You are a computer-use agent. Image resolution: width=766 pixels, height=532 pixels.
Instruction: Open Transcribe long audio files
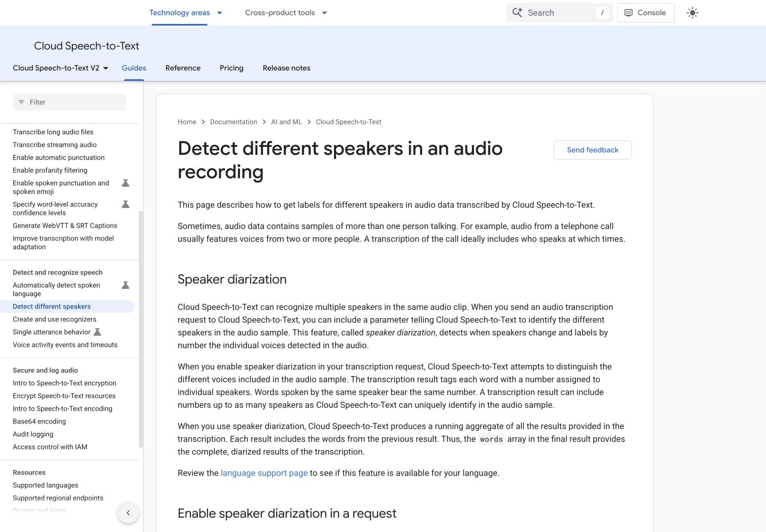coord(53,132)
